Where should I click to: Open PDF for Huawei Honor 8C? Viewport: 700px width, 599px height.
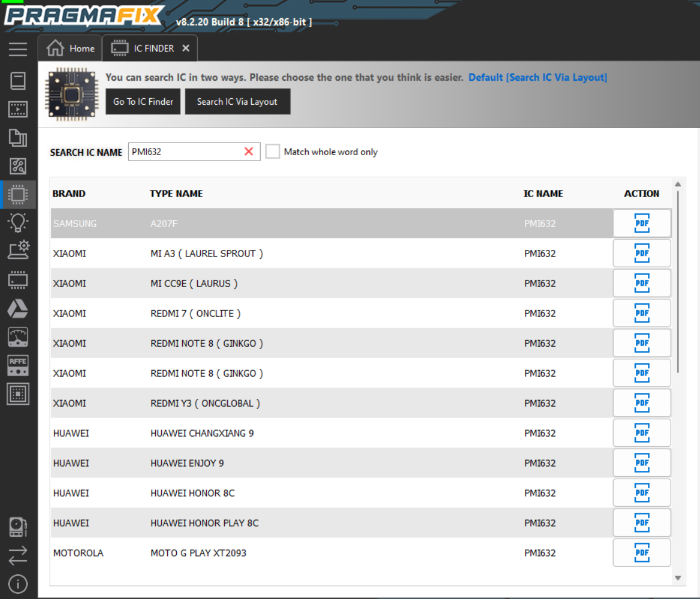pos(641,493)
